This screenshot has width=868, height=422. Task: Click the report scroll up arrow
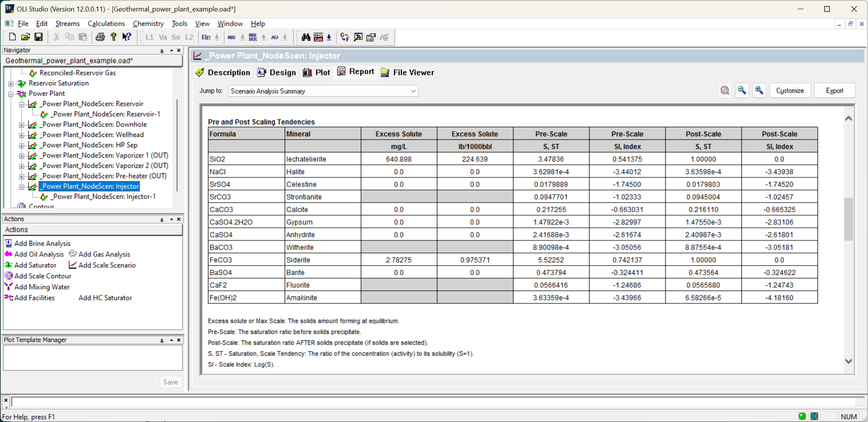849,118
